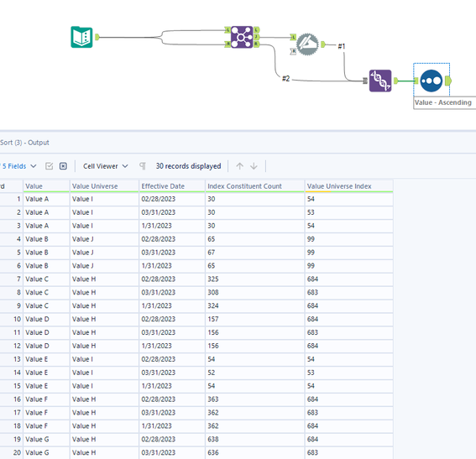The height and width of the screenshot is (459, 476).
Task: Select the purple Join tool
Action: [x=242, y=37]
